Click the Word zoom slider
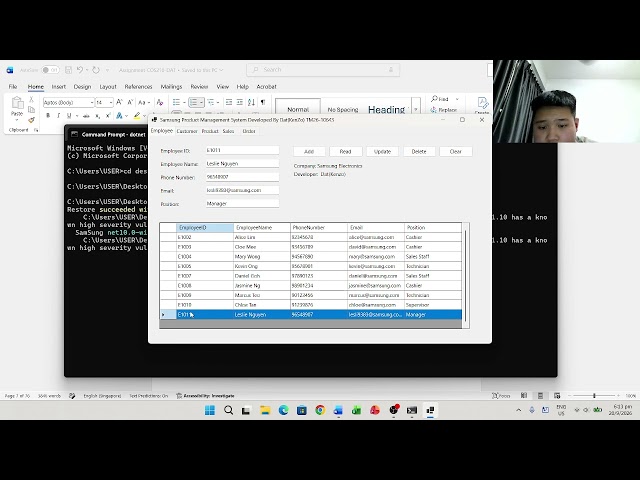This screenshot has height=480, width=640. point(594,396)
